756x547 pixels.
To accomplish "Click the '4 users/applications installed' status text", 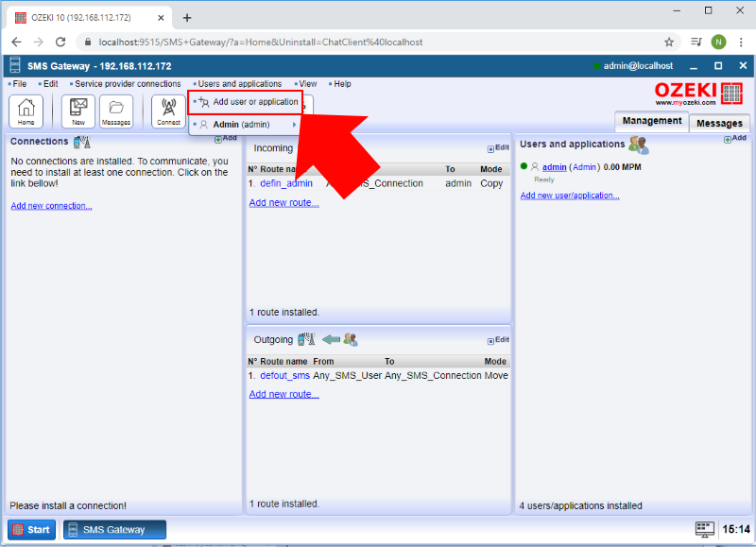I will 580,505.
